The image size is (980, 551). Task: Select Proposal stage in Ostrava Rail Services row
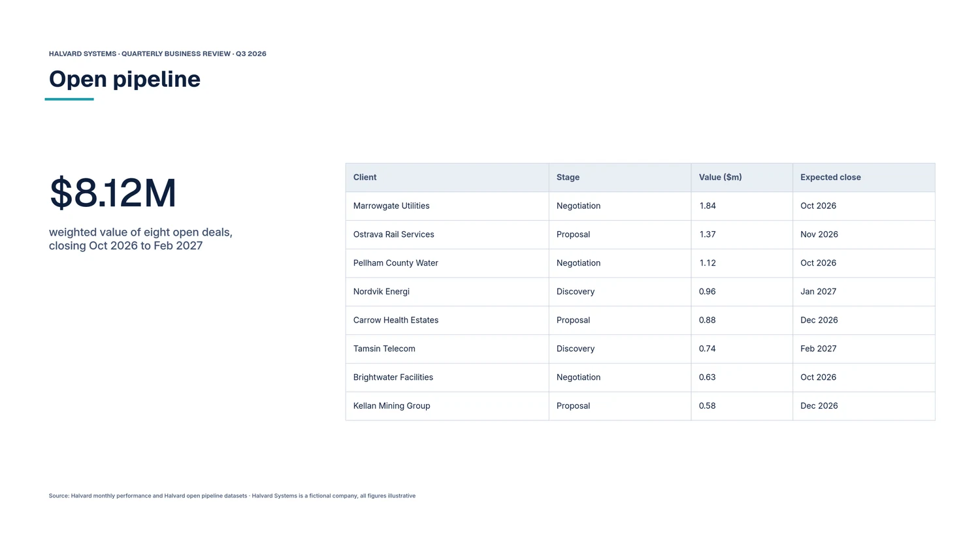pos(620,235)
